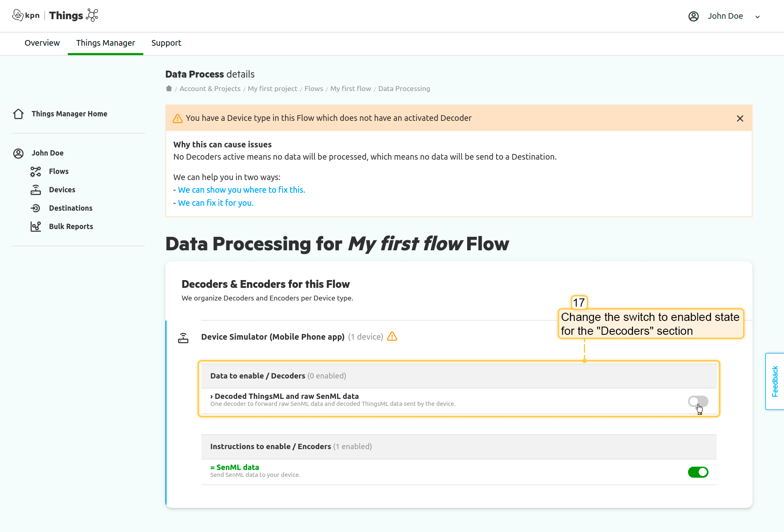Expand Decoded ThingsML and raw SenML data
This screenshot has width=784, height=532.
point(284,396)
